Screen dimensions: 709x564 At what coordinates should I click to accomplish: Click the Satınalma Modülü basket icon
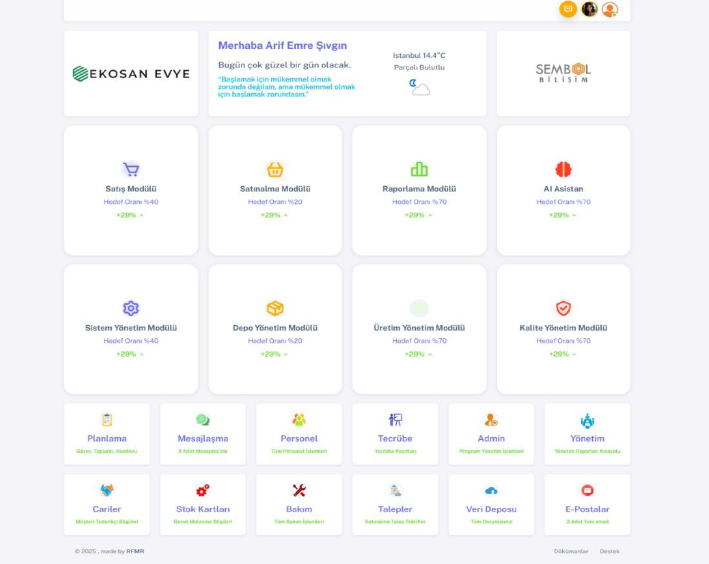tap(275, 170)
